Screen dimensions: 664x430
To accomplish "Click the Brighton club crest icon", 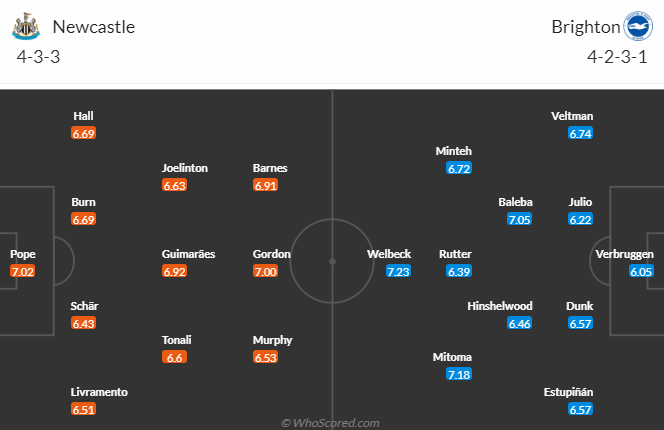I will point(636,26).
